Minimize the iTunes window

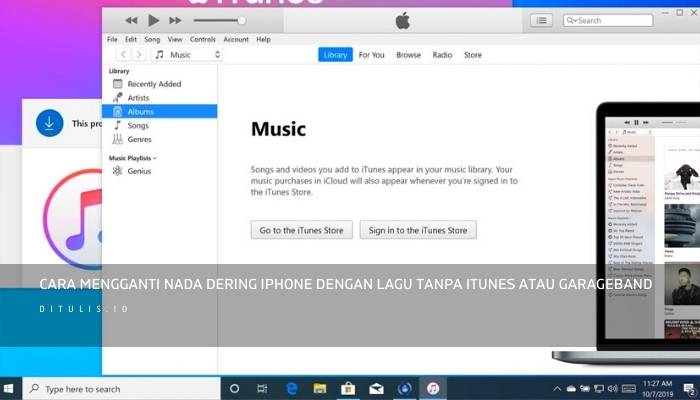(x=667, y=12)
